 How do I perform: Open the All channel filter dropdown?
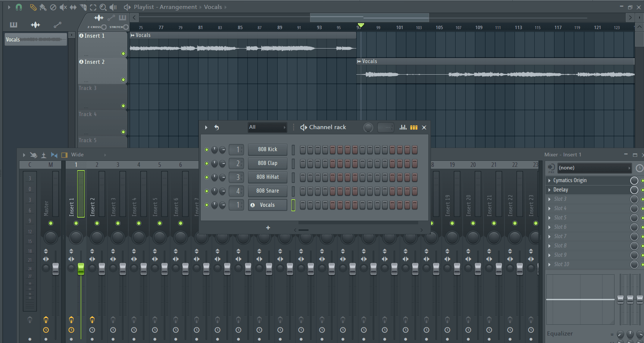pos(267,127)
